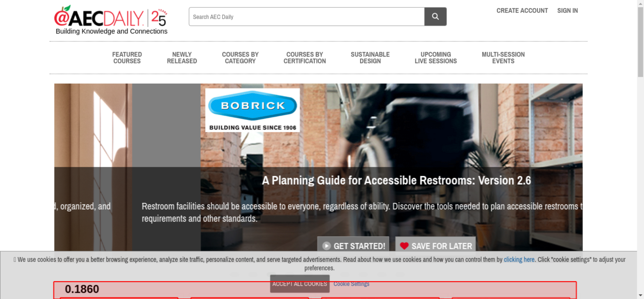
Task: Open Multi-Session Events
Action: 503,58
